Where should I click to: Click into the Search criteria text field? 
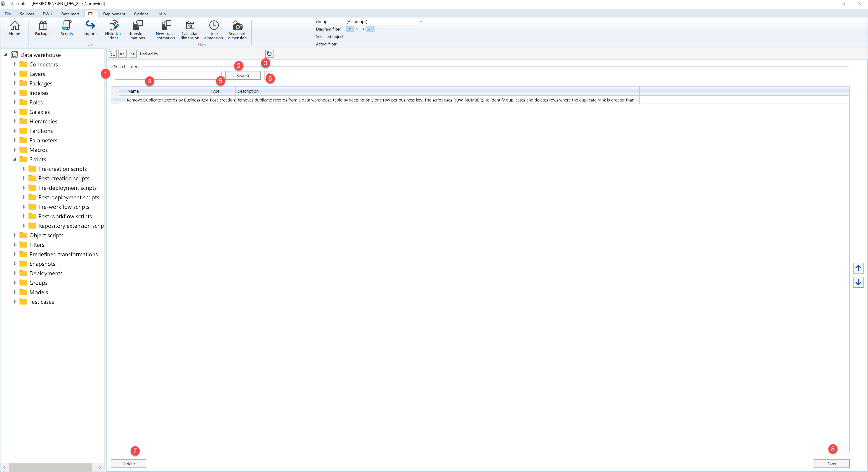168,76
